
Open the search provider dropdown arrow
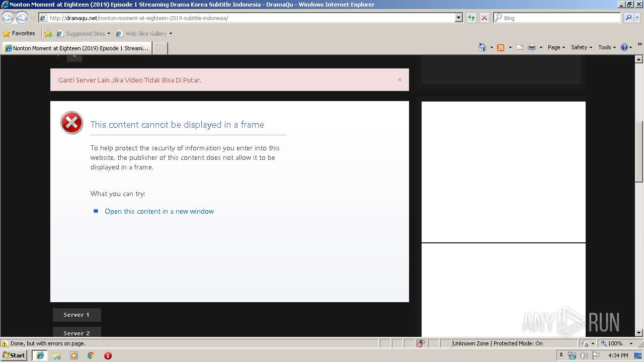pos(637,18)
